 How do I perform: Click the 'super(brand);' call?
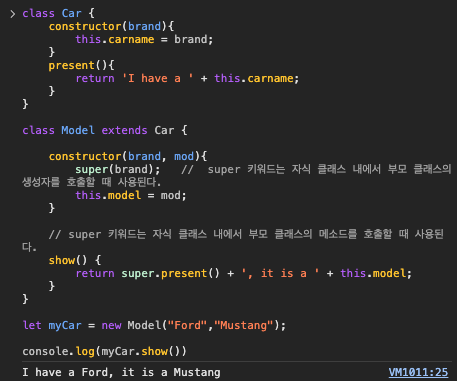[x=118, y=169]
